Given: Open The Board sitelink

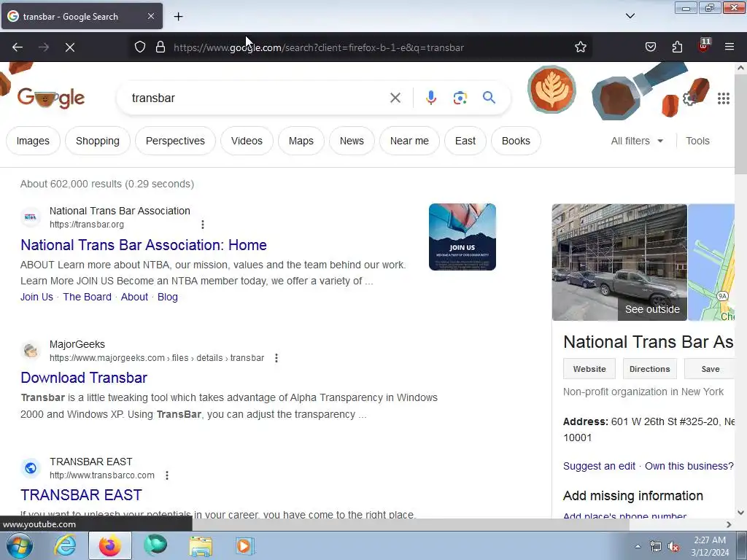Looking at the screenshot, I should click(88, 297).
